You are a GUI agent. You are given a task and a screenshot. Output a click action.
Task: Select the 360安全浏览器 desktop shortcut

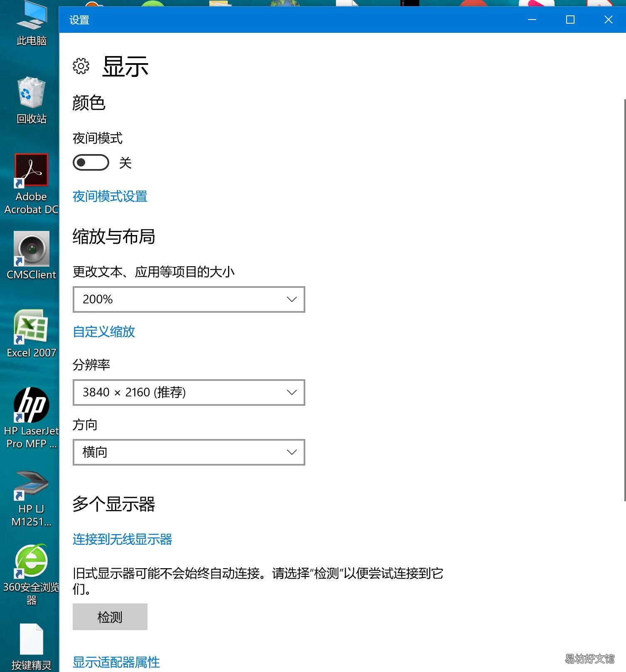pos(31,574)
